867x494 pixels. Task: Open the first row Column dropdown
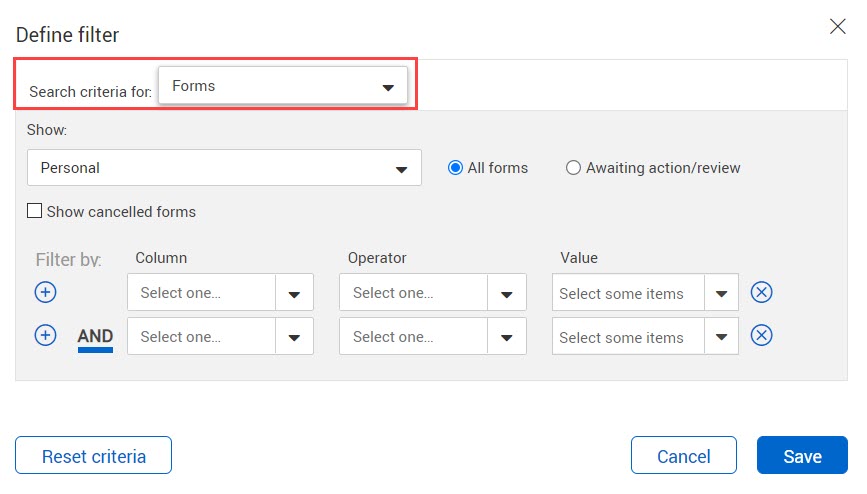tap(220, 292)
